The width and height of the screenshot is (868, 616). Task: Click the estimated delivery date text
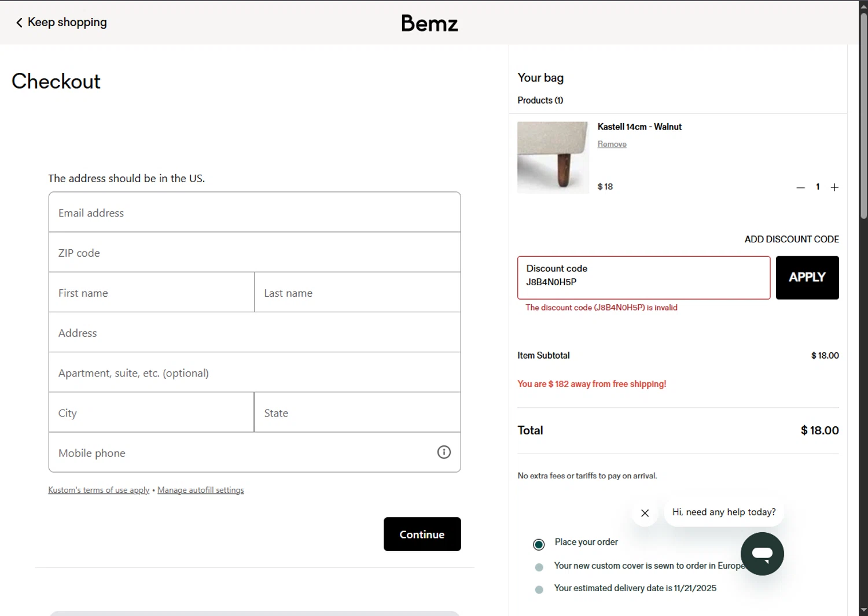635,588
